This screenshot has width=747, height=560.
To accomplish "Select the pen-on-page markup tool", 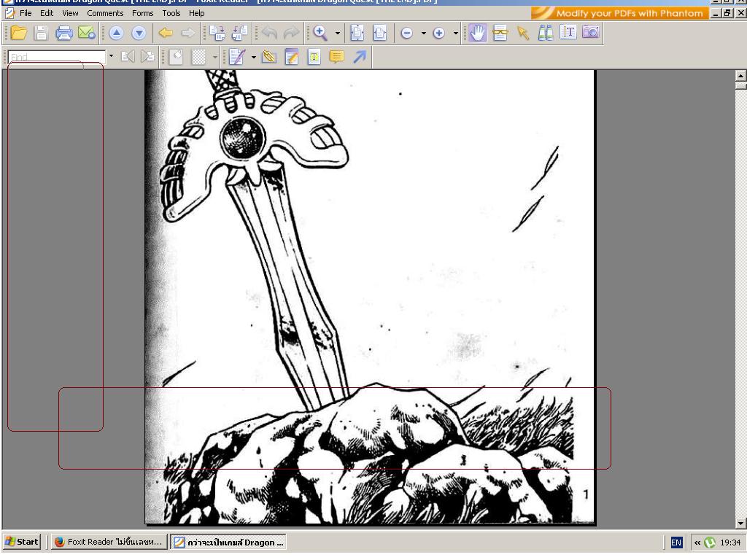I will point(237,57).
